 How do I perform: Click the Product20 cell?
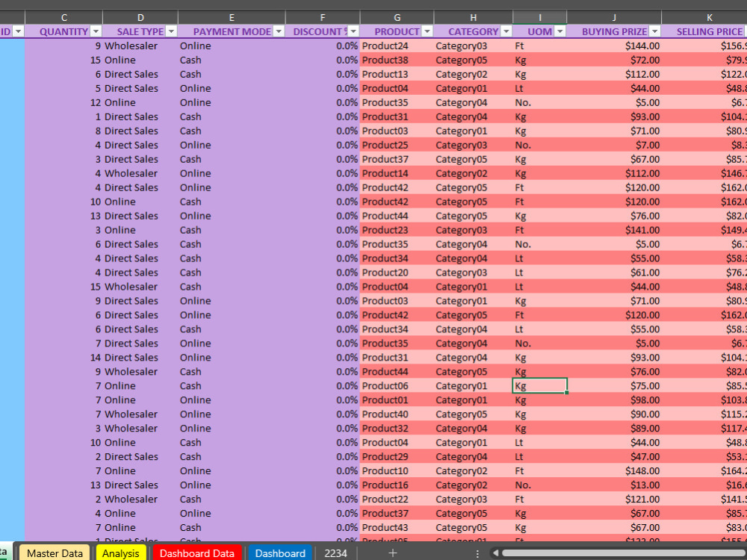pyautogui.click(x=397, y=273)
